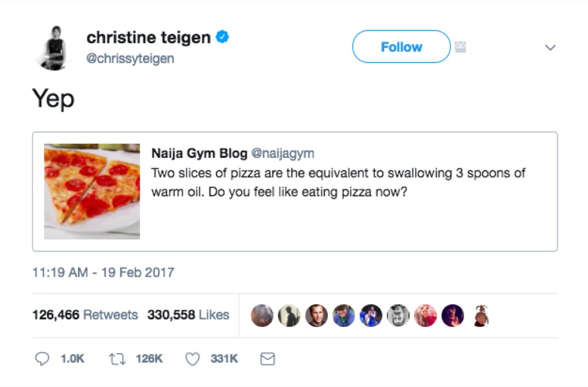This screenshot has width=588, height=387.
Task: Click the christine teigen display name
Action: click(x=148, y=38)
